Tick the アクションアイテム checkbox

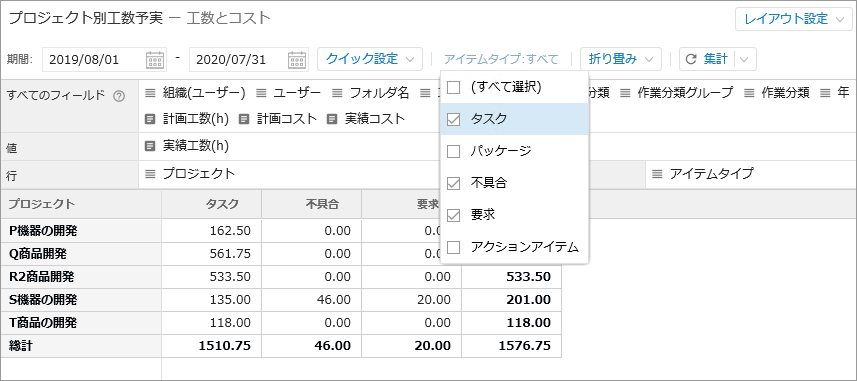454,248
